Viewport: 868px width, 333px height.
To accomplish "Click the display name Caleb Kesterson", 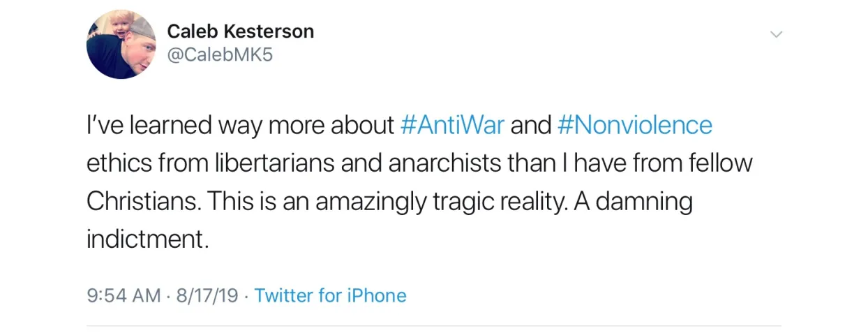I will (x=241, y=31).
